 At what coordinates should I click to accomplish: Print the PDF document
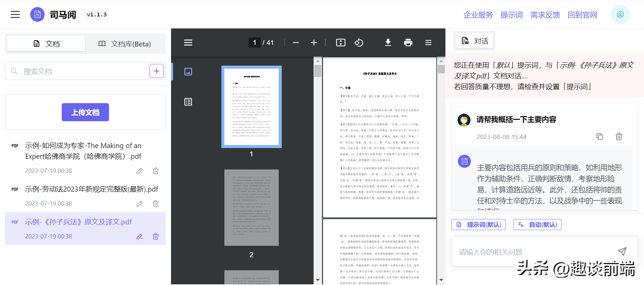(408, 43)
